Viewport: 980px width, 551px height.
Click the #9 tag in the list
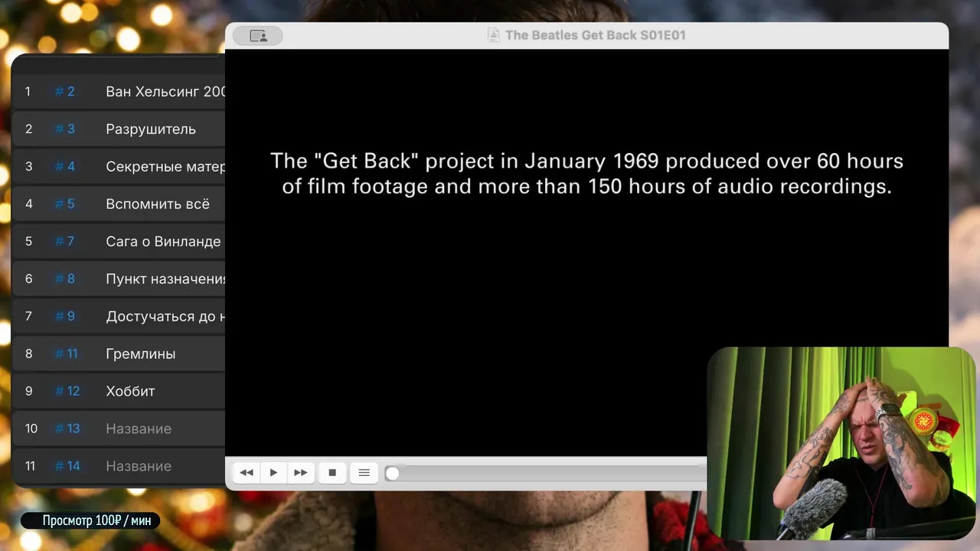click(x=65, y=317)
